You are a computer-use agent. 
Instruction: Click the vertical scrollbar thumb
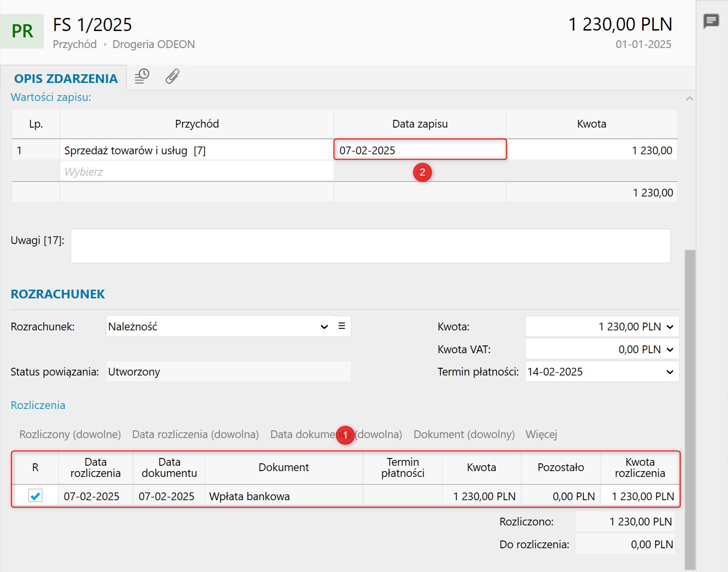click(x=690, y=408)
